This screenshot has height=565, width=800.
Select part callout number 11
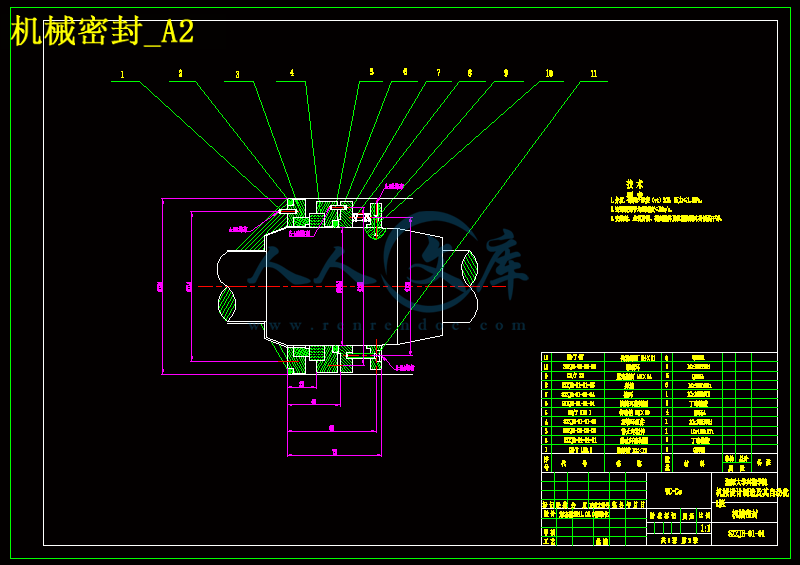tap(593, 74)
